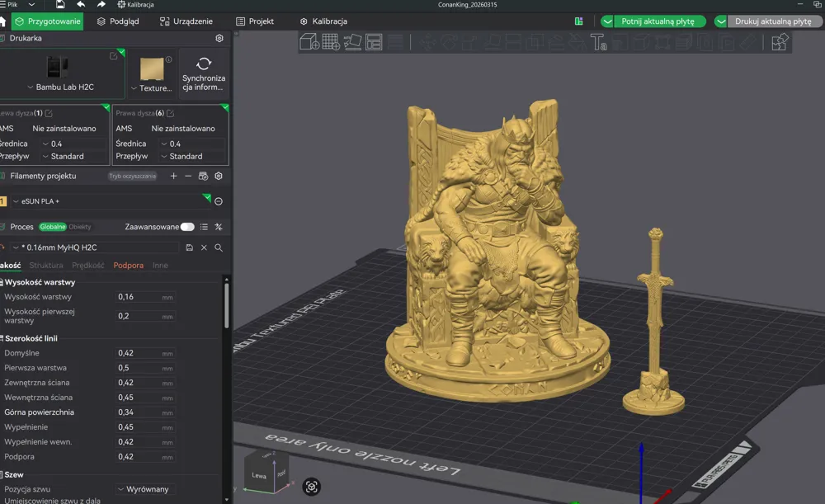This screenshot has width=825, height=504.
Task: Open the left nozzle Przepływ Standard dropdown
Action: tap(75, 156)
